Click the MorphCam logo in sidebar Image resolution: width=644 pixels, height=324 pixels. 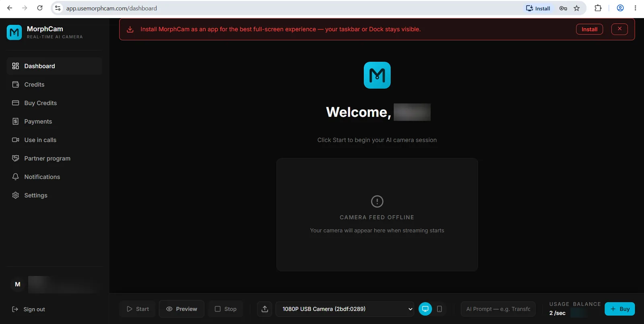click(x=14, y=32)
